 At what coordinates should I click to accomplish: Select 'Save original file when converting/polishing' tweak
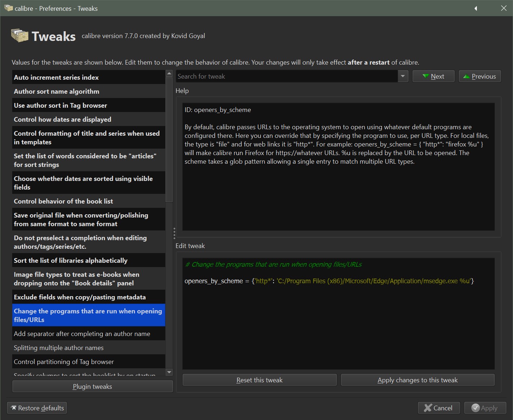tap(89, 219)
